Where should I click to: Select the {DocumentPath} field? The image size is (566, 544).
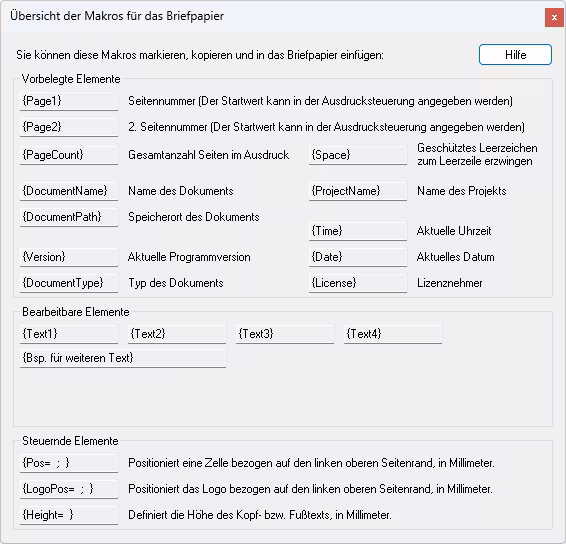tap(69, 217)
